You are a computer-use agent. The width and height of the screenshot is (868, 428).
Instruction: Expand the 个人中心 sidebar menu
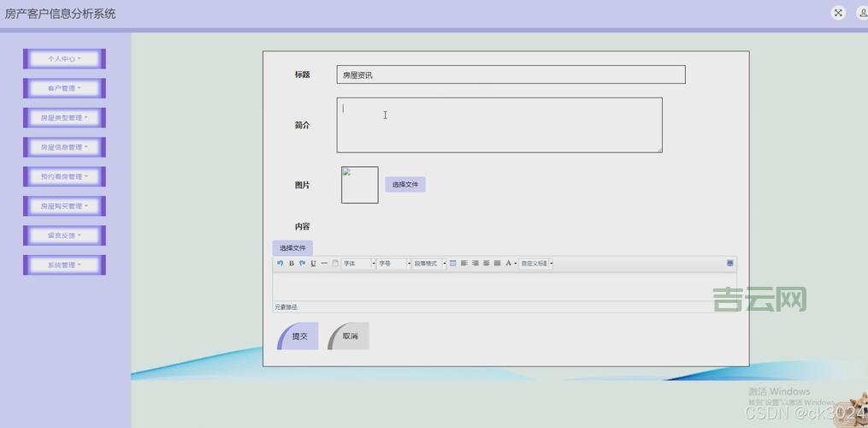point(64,59)
